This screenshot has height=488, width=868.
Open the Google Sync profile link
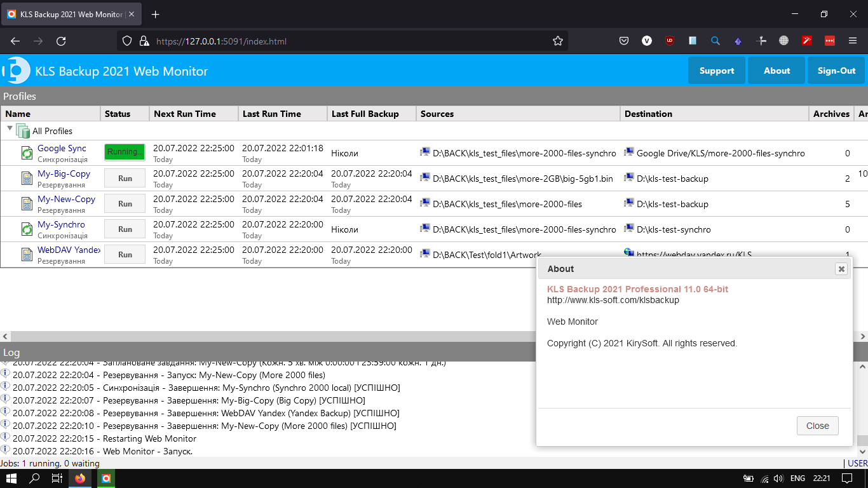click(x=62, y=148)
